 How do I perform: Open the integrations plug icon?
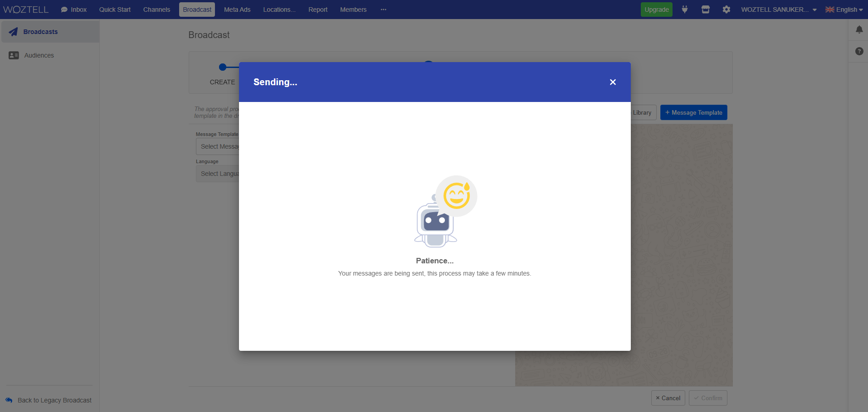[x=685, y=10]
